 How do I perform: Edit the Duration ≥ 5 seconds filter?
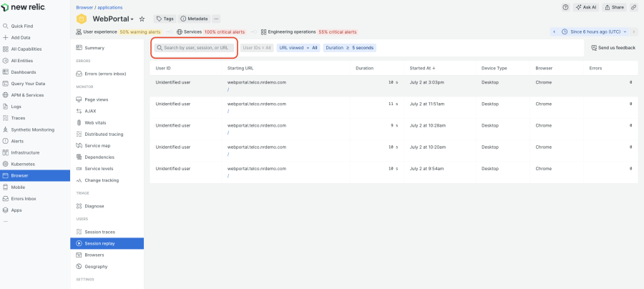click(x=349, y=48)
